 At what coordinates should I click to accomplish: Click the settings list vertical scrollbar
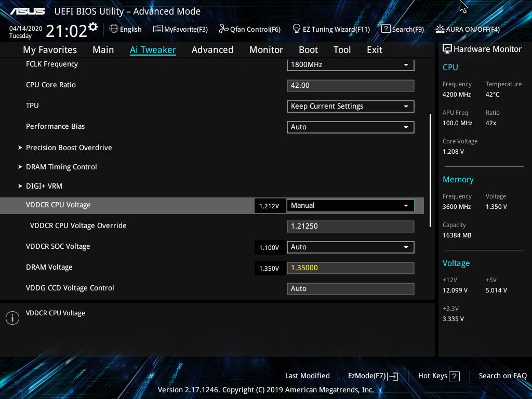[x=430, y=170]
